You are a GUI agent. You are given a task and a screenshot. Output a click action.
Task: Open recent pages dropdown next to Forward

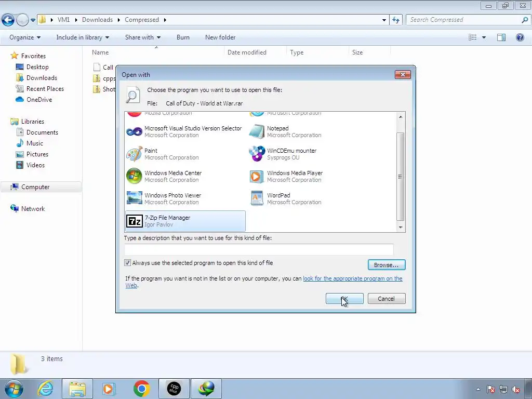tap(33, 20)
